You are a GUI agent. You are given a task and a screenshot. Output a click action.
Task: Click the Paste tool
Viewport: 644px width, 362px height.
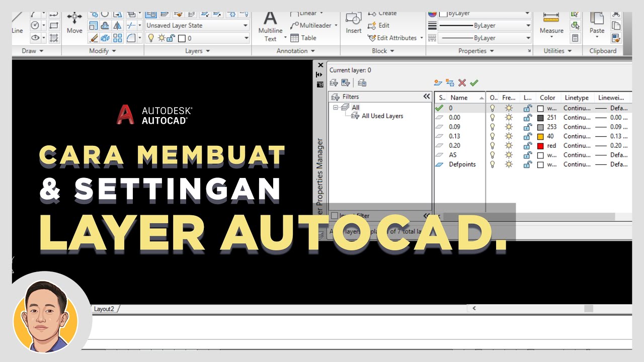(x=597, y=24)
